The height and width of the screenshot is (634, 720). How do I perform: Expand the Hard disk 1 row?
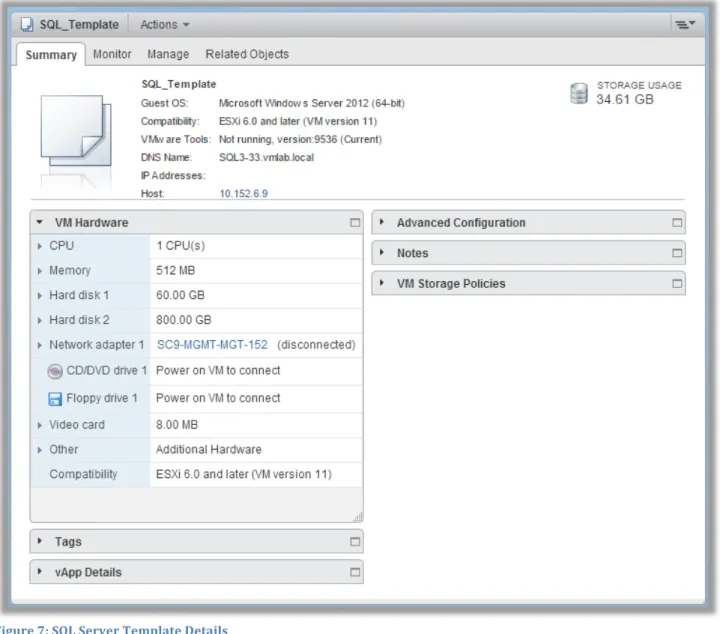coord(39,296)
